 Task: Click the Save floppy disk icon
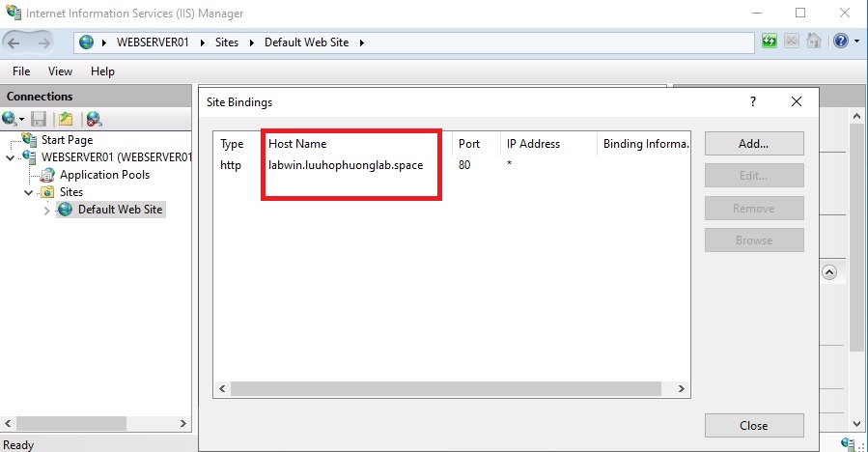coord(39,119)
